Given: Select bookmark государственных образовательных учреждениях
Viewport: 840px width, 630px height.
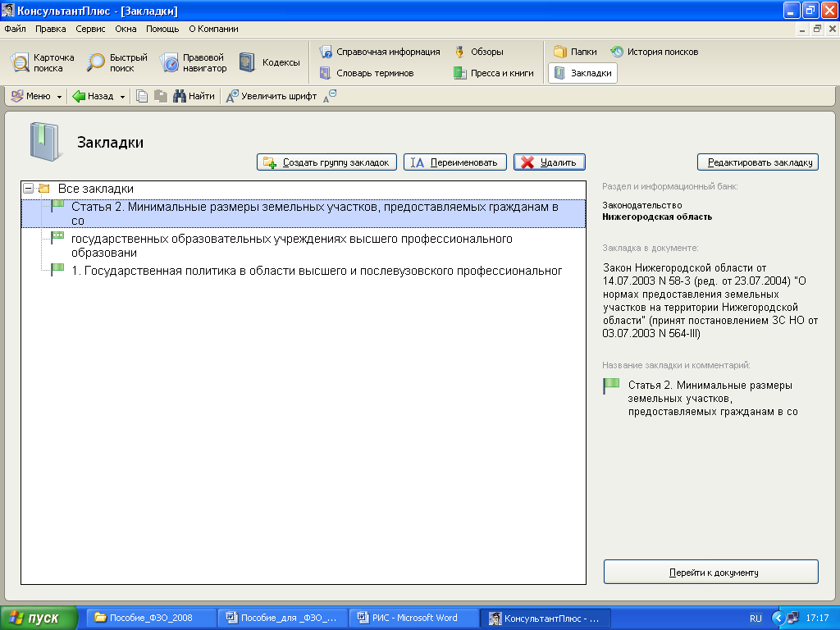Looking at the screenshot, I should (x=292, y=245).
